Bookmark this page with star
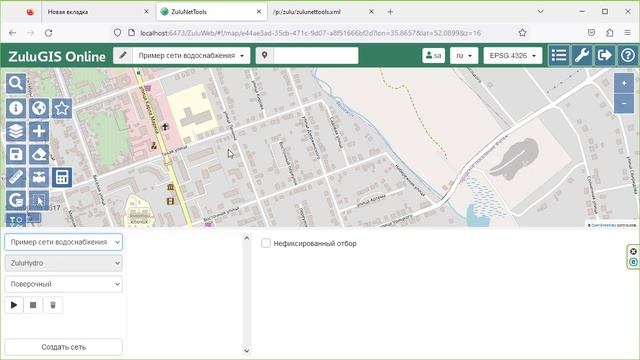640x360 pixels. coord(522,33)
